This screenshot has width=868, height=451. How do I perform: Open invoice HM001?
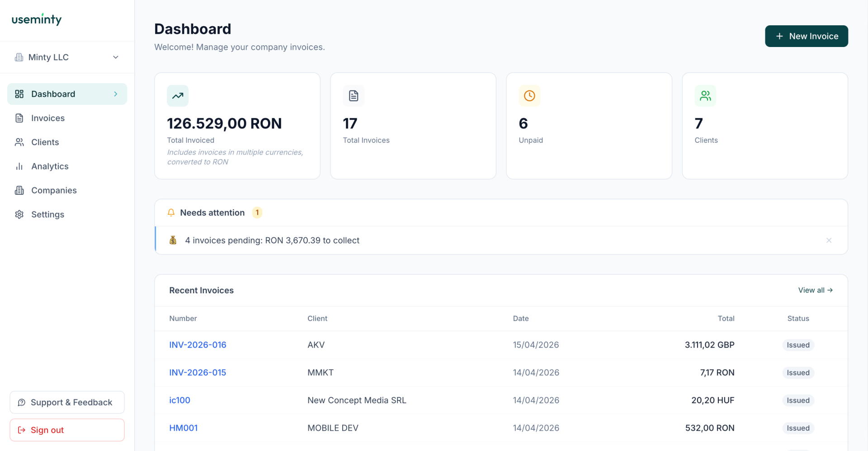pos(183,428)
